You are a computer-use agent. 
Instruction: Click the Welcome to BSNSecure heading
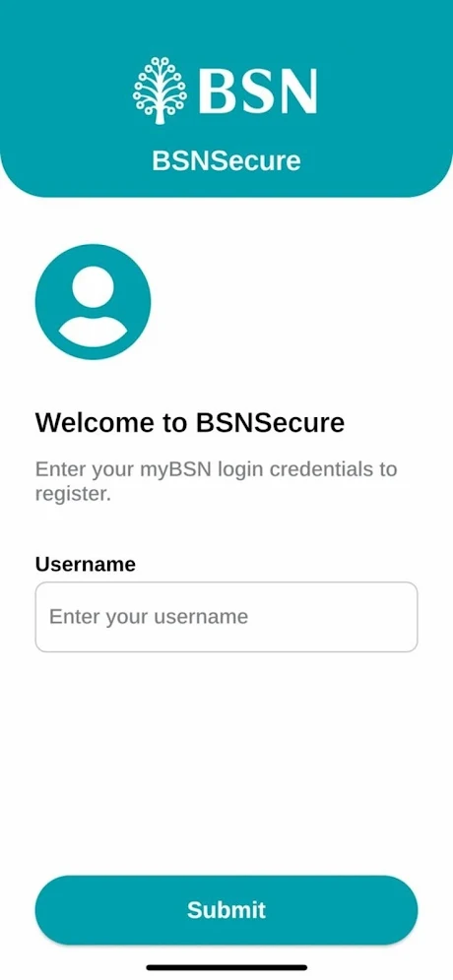190,423
